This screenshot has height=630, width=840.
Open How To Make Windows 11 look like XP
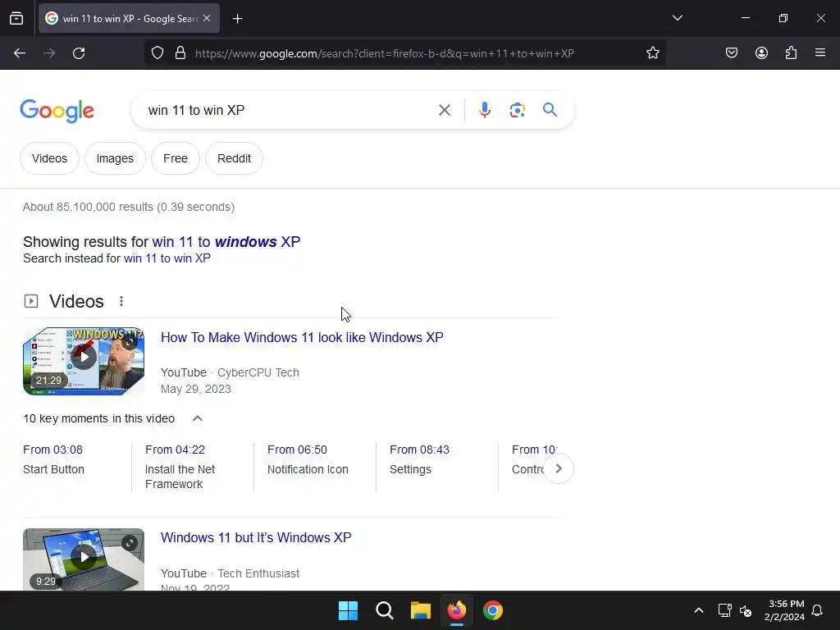click(x=302, y=337)
